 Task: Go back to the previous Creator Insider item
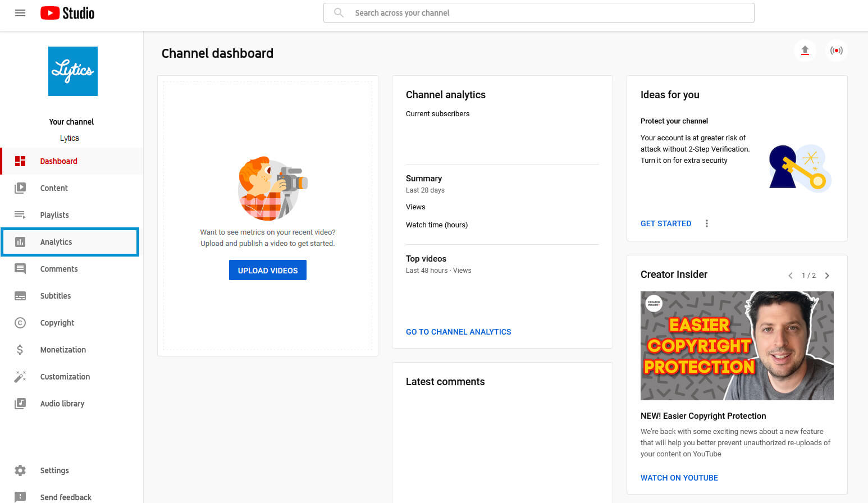pyautogui.click(x=791, y=276)
